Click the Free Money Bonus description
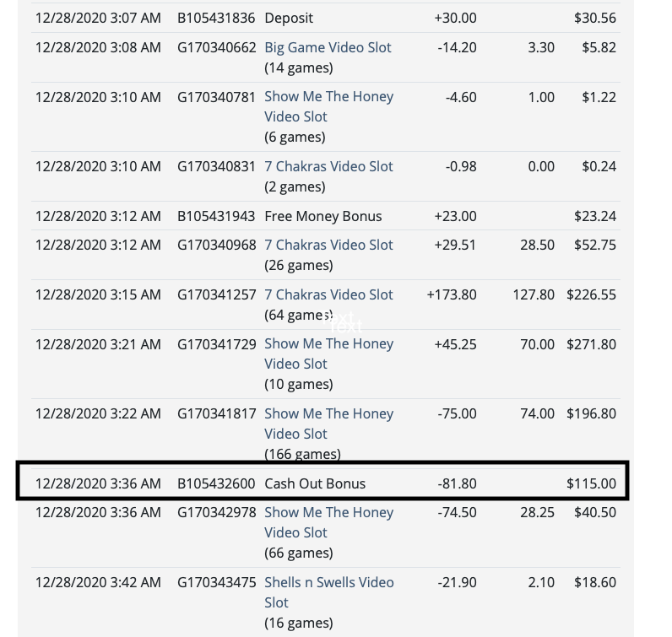This screenshot has height=637, width=672. point(323,216)
